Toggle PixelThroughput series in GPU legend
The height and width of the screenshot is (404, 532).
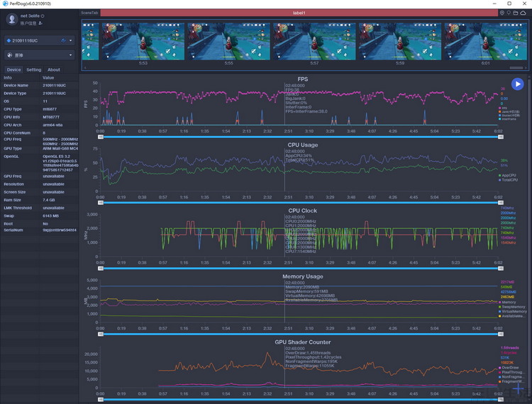click(511, 372)
